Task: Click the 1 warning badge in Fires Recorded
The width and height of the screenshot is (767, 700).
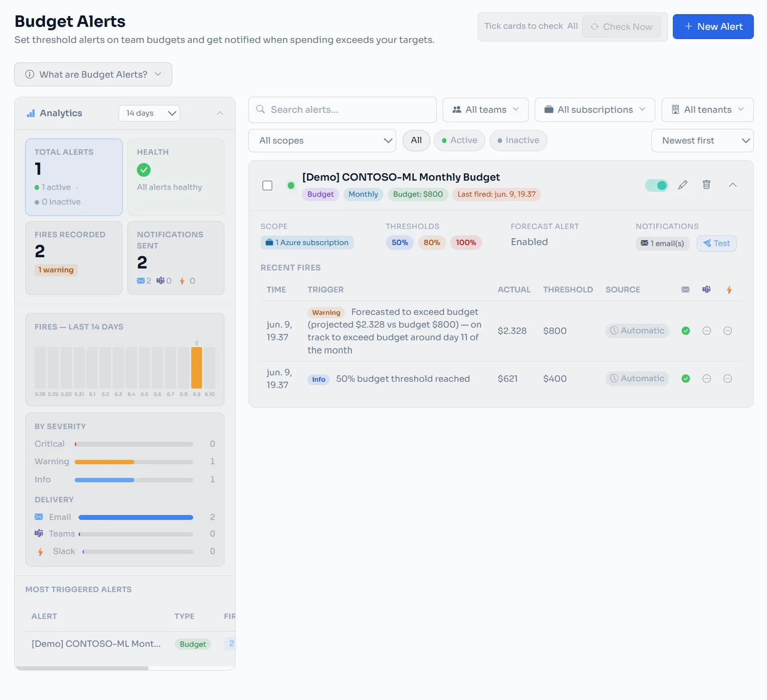Action: pos(56,270)
